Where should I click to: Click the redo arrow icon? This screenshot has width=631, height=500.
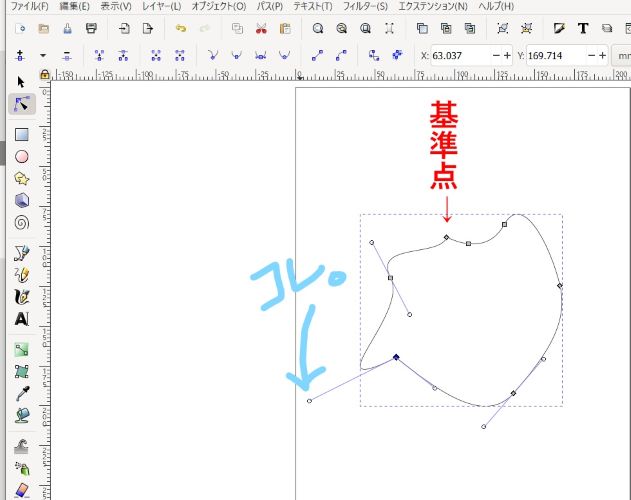[x=205, y=28]
